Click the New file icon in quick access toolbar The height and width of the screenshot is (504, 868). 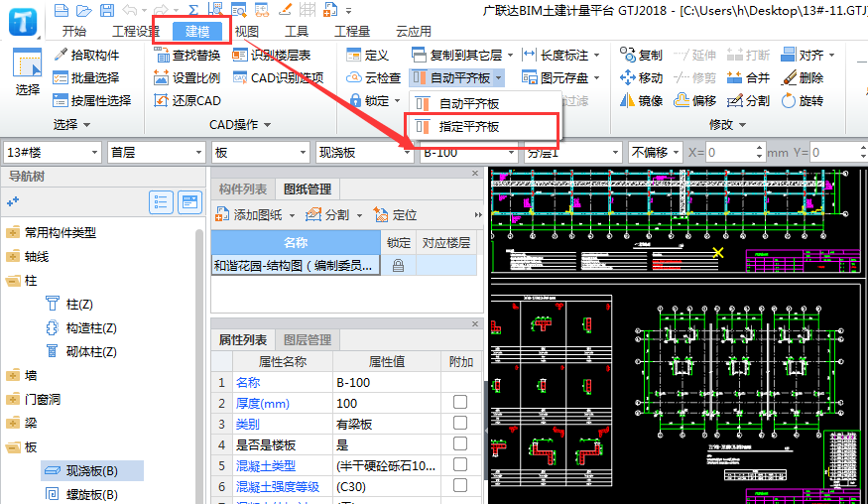pos(62,10)
